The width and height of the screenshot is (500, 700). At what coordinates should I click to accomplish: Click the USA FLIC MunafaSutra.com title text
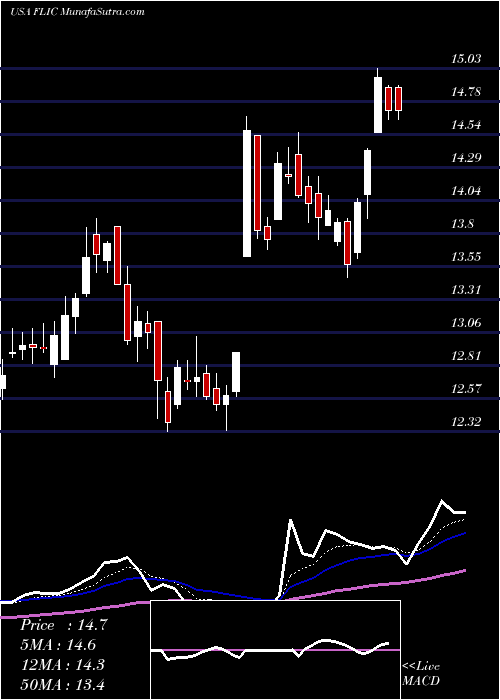77,12
